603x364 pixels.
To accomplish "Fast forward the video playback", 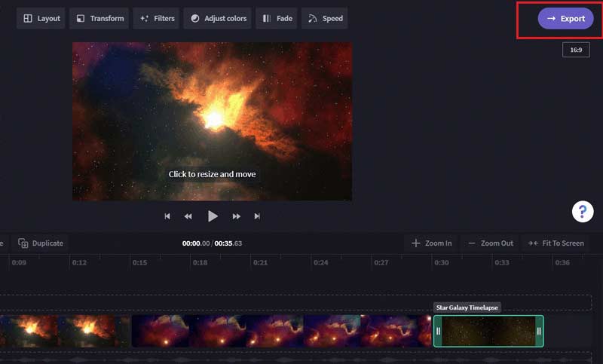I will click(x=237, y=216).
